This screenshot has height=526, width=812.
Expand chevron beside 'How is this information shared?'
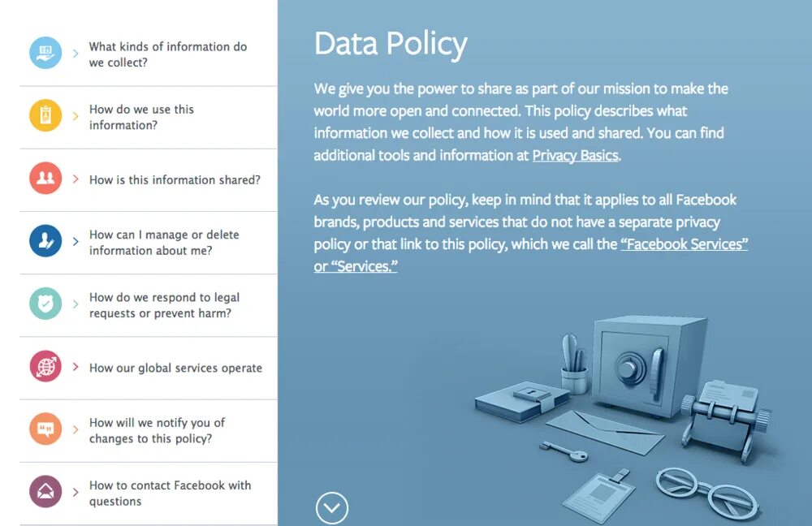coord(76,179)
